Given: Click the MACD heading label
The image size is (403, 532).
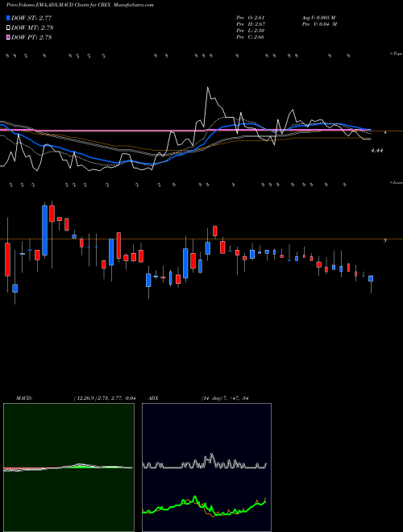Looking at the screenshot, I should tap(24, 398).
